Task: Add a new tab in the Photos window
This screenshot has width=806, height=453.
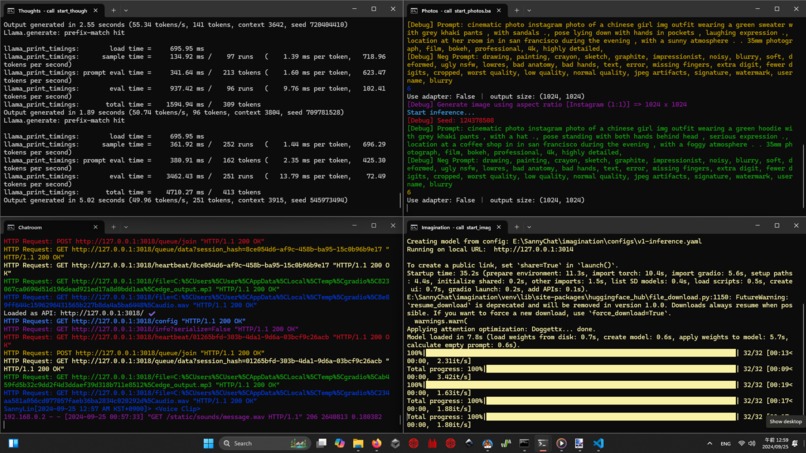Action: (x=516, y=10)
